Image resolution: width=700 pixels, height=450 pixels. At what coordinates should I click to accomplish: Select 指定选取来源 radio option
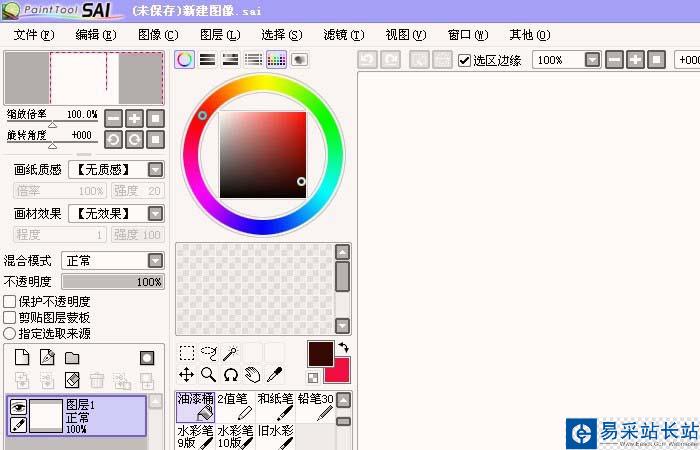(x=10, y=333)
